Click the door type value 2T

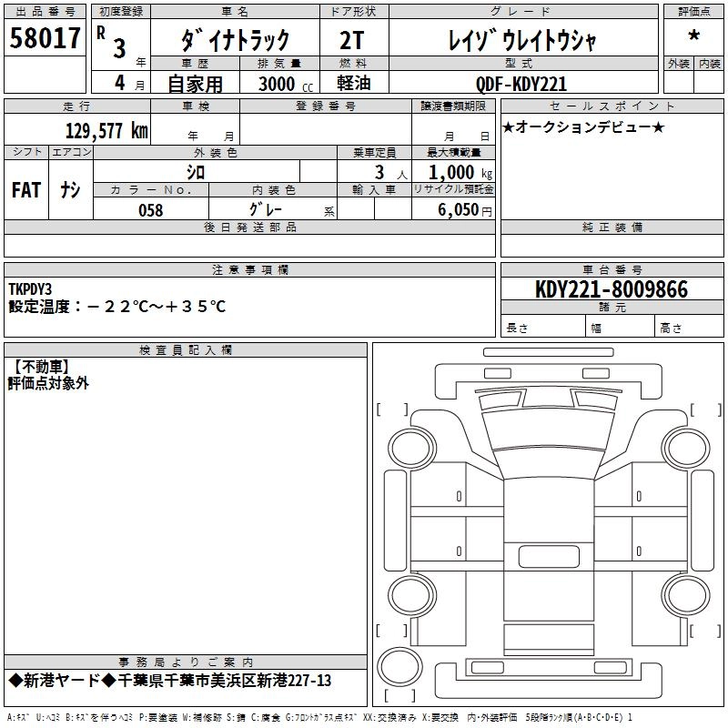tap(352, 40)
